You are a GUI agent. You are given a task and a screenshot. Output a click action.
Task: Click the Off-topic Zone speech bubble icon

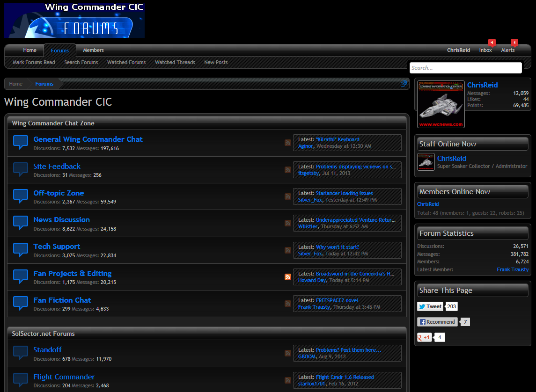(x=21, y=196)
